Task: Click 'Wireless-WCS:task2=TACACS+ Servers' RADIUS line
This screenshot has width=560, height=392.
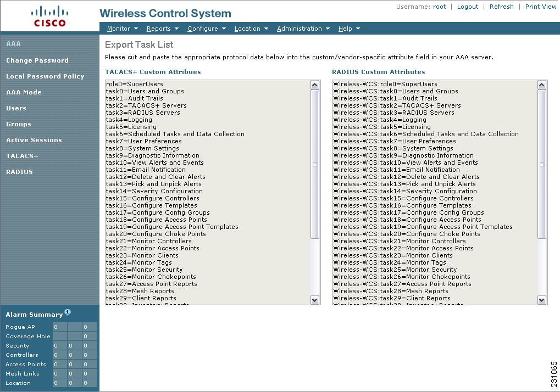Action: (397, 105)
